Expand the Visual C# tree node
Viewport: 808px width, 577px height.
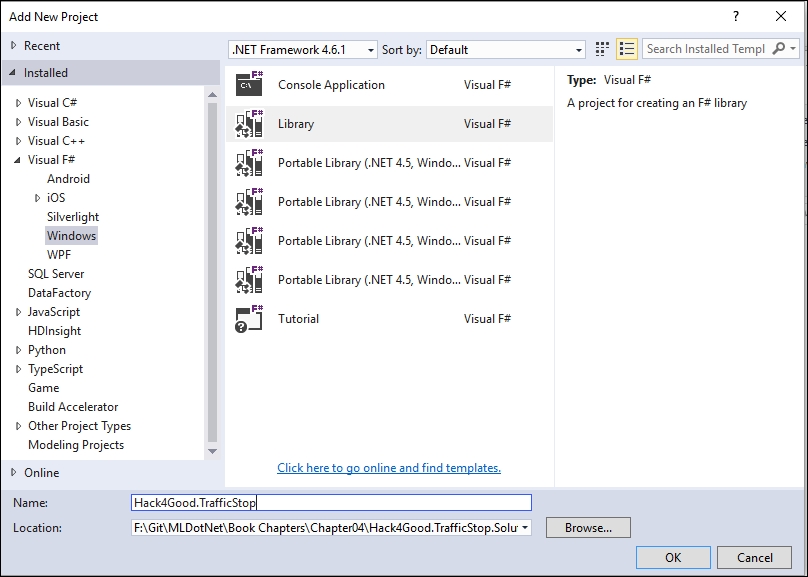tap(19, 103)
